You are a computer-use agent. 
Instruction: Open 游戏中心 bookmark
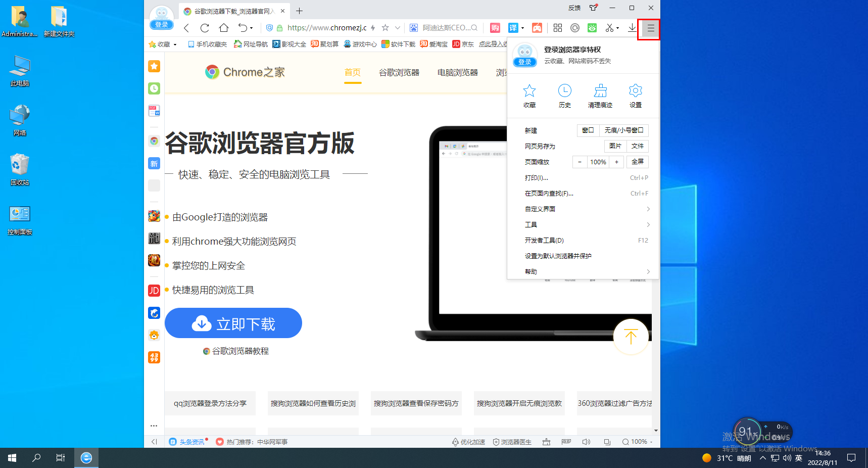click(x=360, y=44)
